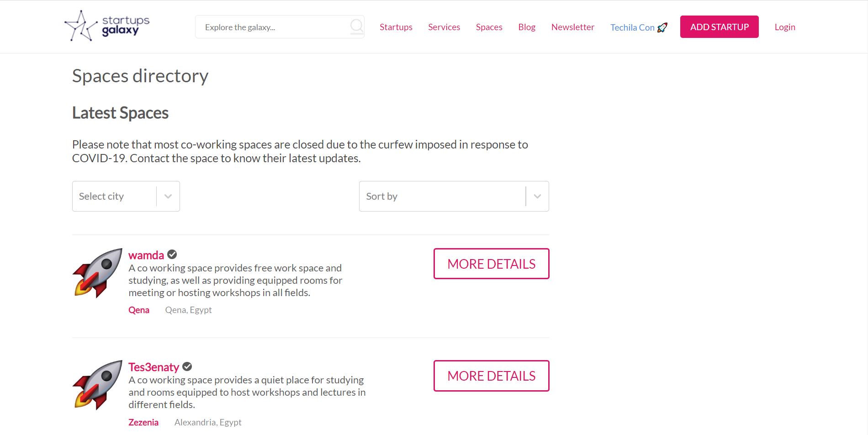Expand the Sort by chevron arrow
The height and width of the screenshot is (435, 868).
537,196
